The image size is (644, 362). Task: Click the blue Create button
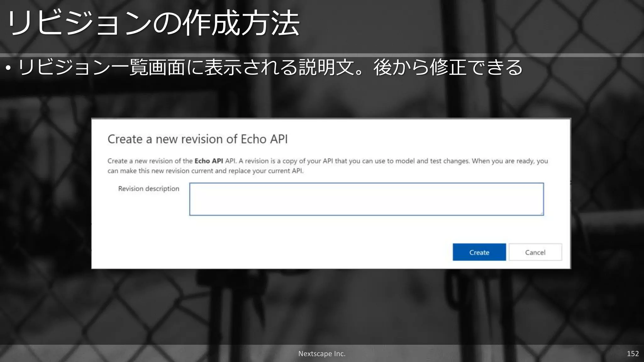point(479,252)
